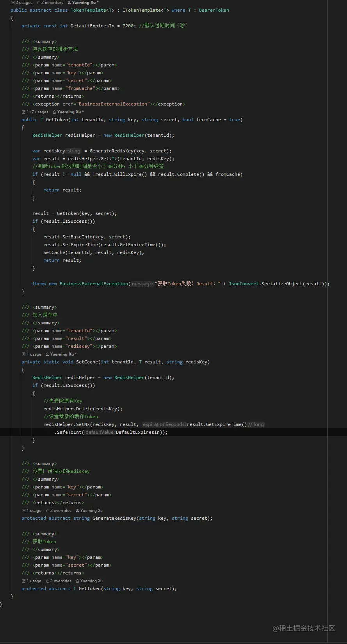Click "JsonConvert" in the throw statement
The image size is (347, 644).
click(244, 284)
